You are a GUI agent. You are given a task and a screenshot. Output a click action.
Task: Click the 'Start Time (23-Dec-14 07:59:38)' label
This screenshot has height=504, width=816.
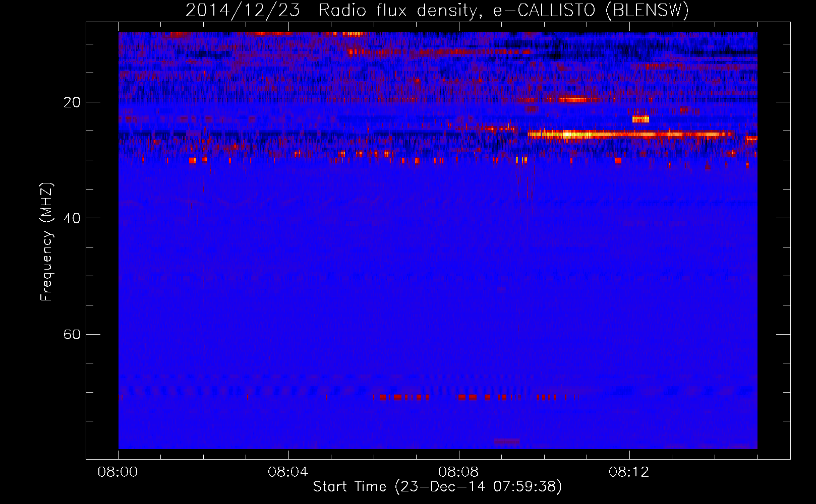tap(437, 486)
